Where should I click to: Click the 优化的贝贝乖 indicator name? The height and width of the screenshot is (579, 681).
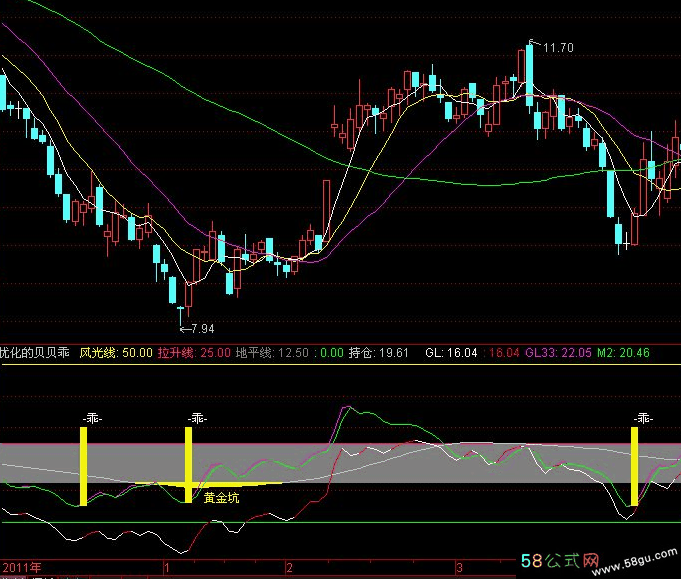tap(35, 352)
